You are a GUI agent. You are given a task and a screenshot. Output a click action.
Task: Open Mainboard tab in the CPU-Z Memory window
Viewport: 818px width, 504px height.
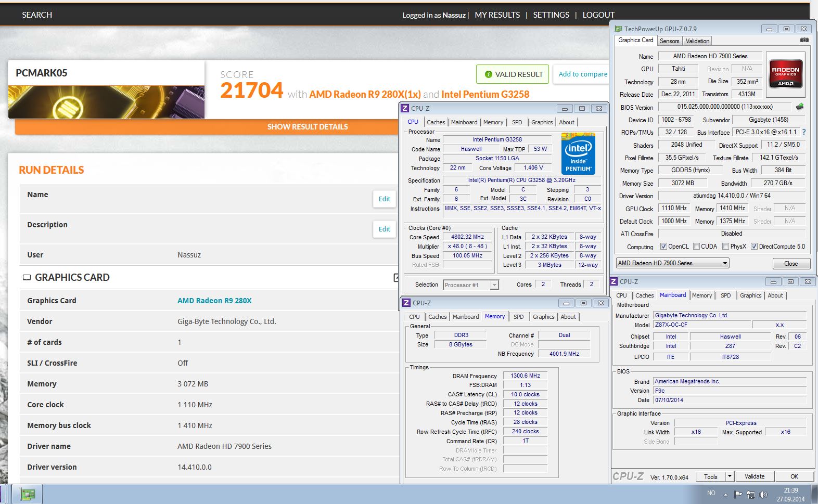coord(466,316)
